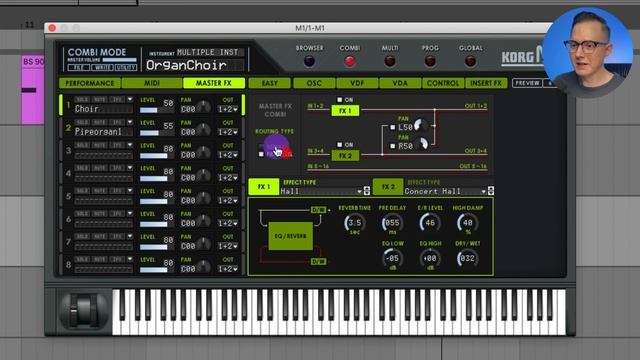This screenshot has width=640, height=360.
Task: Expand the timbre 3 menu arrow
Action: [x=130, y=145]
